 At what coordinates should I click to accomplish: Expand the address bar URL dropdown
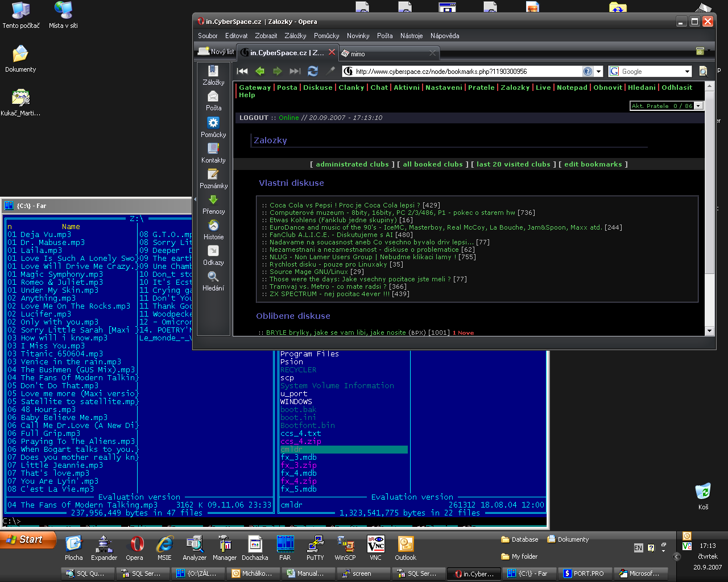[x=599, y=72]
